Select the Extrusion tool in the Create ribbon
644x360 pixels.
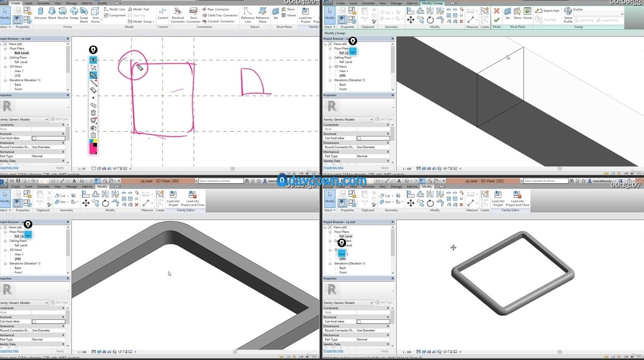tap(40, 14)
